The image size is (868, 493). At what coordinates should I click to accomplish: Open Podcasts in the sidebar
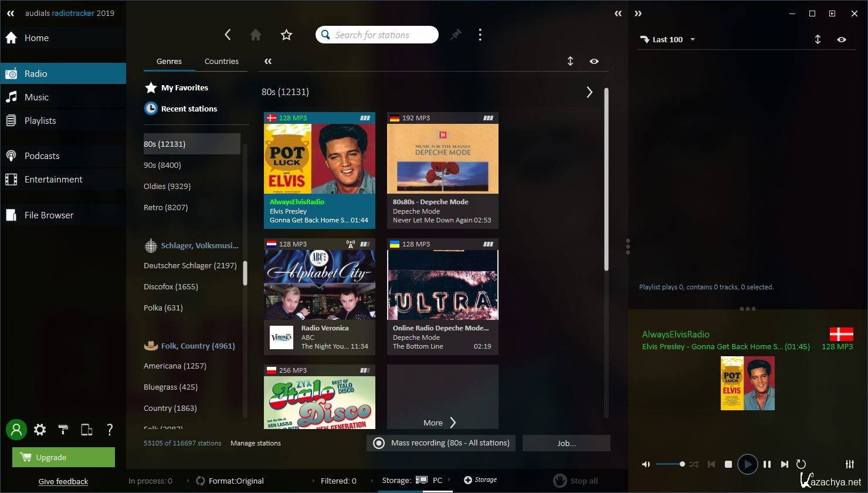42,156
